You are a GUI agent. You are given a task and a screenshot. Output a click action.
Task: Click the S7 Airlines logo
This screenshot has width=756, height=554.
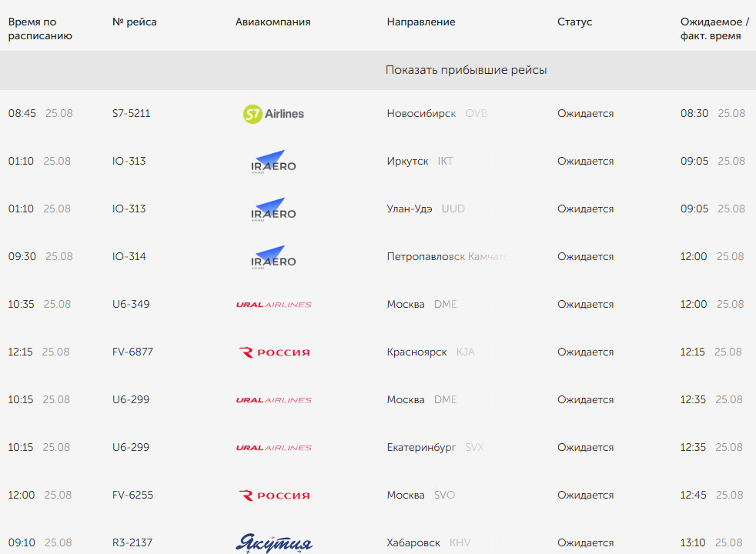point(273,114)
